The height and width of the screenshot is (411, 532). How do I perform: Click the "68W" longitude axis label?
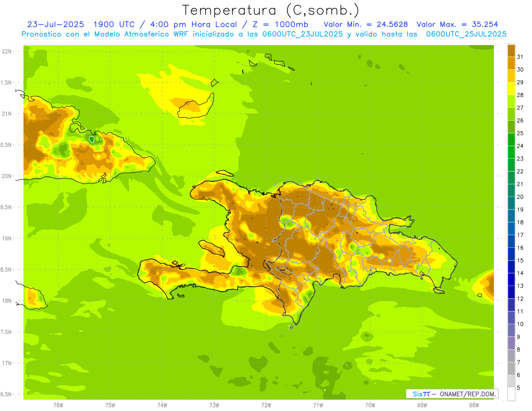click(474, 405)
